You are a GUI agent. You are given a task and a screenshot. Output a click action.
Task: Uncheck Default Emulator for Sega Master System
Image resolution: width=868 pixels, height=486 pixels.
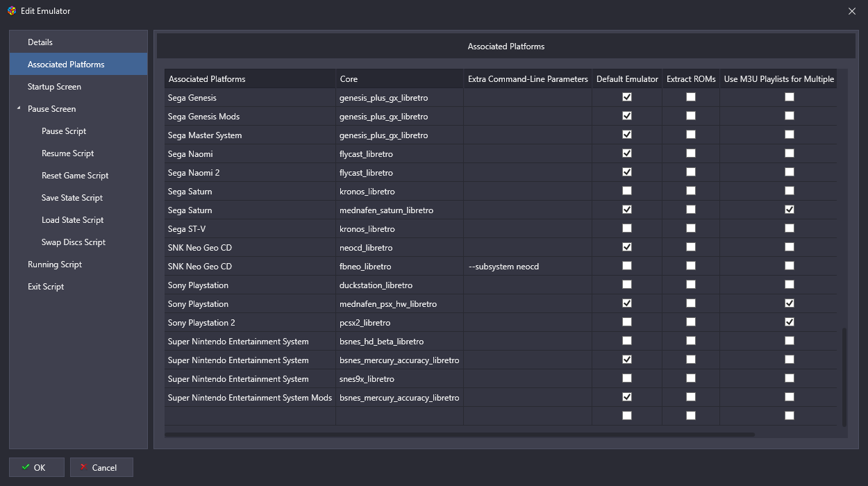pyautogui.click(x=627, y=135)
